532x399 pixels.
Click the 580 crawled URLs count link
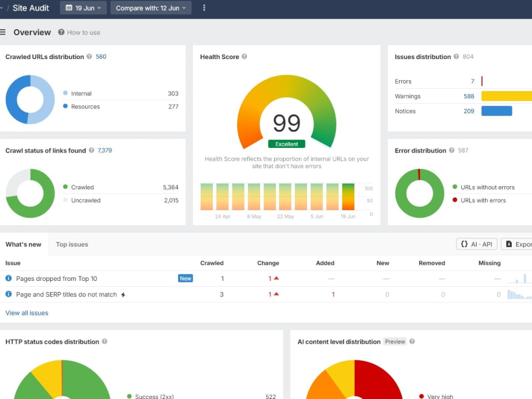101,57
